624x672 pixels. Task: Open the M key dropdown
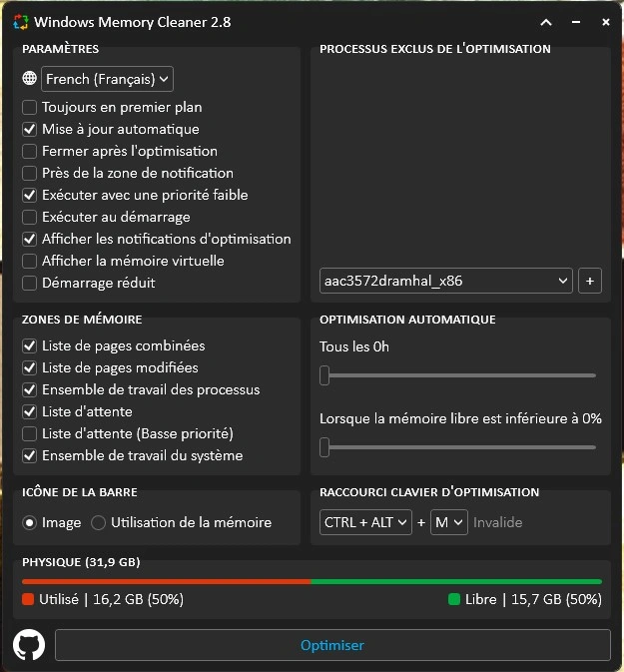coord(449,522)
